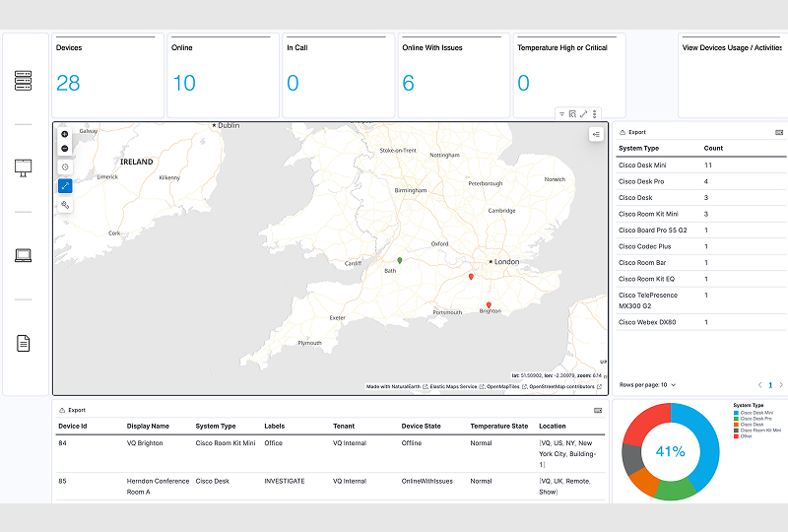The image size is (788, 532).
Task: Click the Cisco Desk Mini legend swatch
Action: tap(737, 412)
